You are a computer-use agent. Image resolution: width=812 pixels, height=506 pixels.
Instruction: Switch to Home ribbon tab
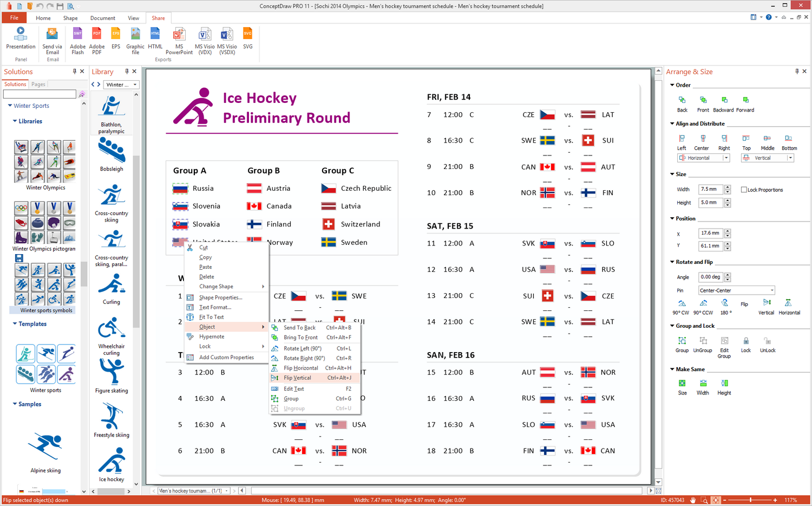pos(43,18)
